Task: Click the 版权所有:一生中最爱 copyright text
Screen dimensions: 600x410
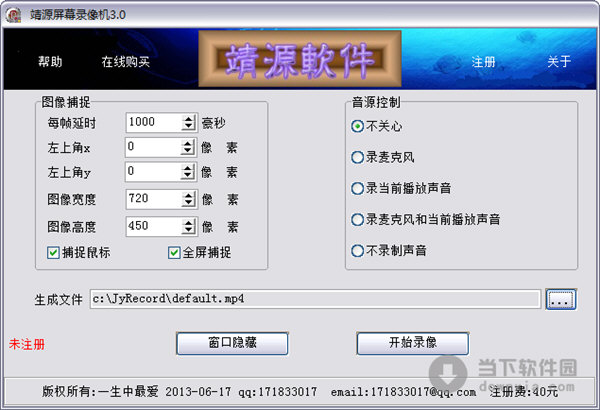Action: point(100,391)
